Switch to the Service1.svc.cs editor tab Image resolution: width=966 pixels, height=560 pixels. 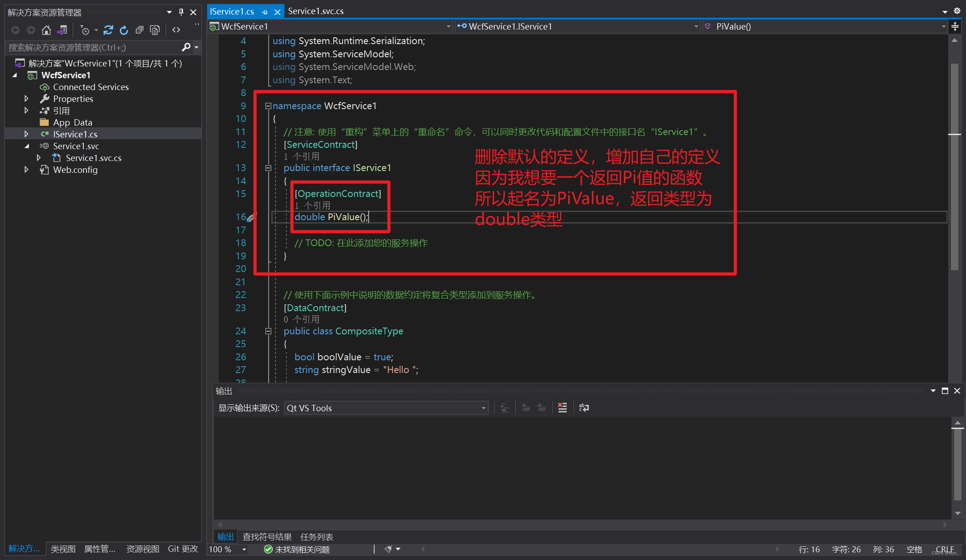tap(315, 11)
